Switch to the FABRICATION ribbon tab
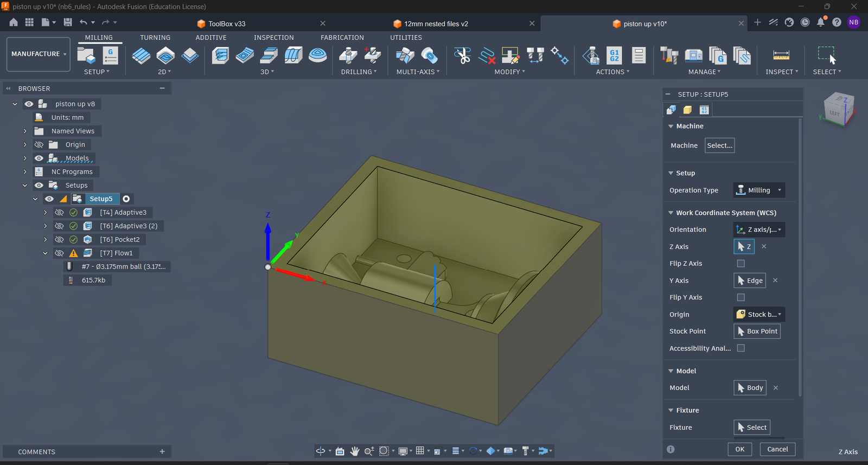 click(x=342, y=37)
